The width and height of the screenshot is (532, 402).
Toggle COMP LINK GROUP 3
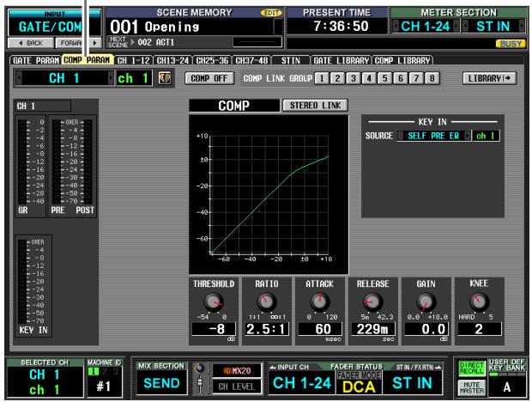tap(353, 78)
